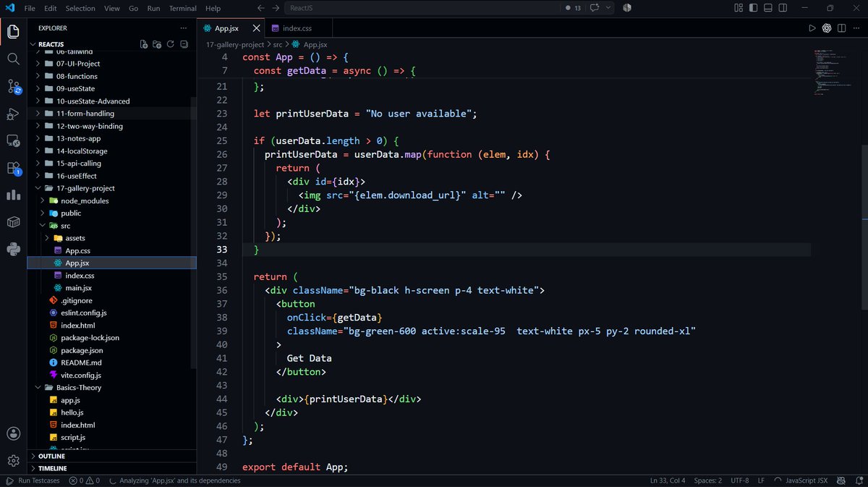Click Split Editor Right icon

[x=841, y=28]
